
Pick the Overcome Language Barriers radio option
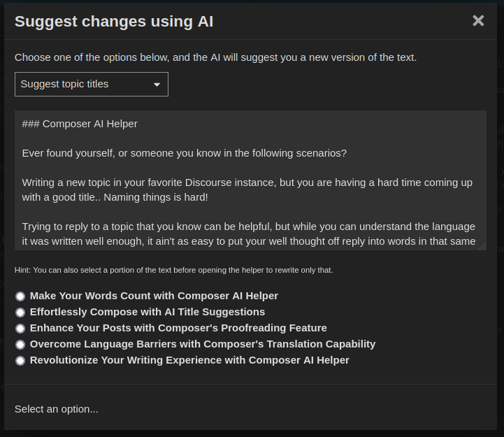click(20, 345)
